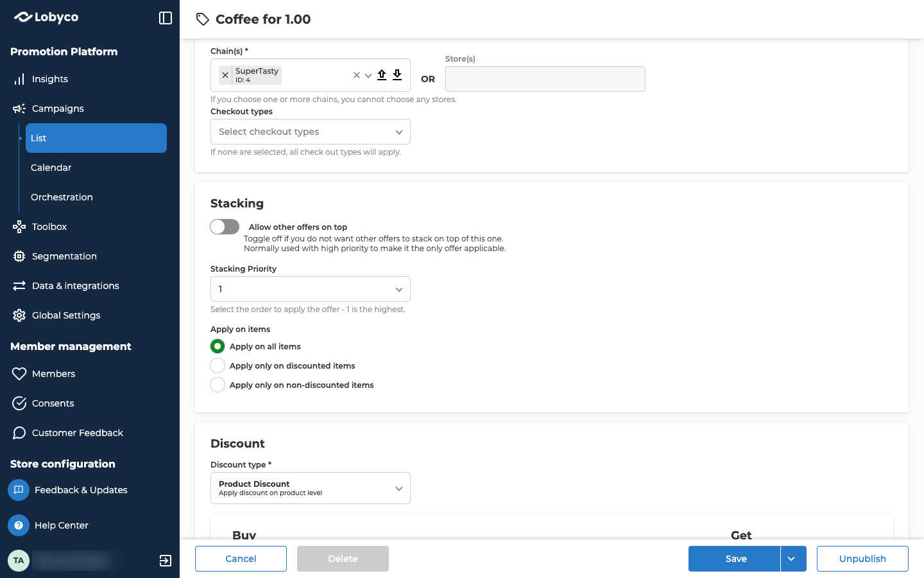The width and height of the screenshot is (924, 578).
Task: Open Global Settings gear icon
Action: [x=19, y=315]
